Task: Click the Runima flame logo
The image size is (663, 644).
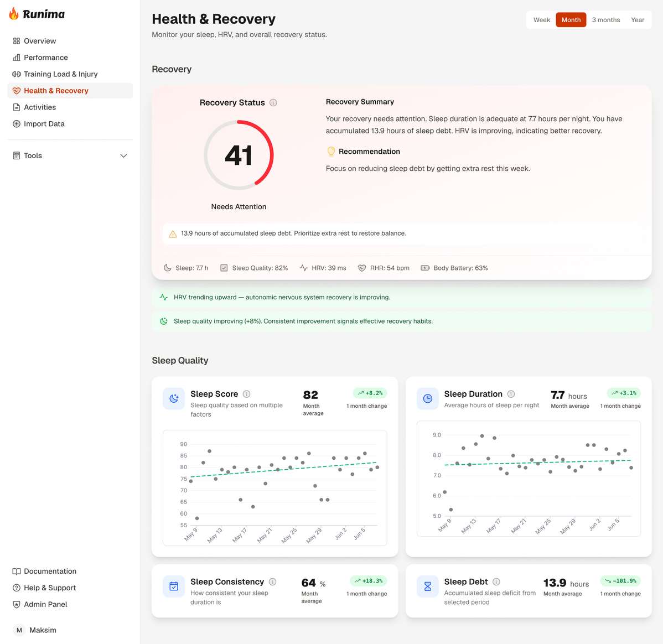Action: coord(14,14)
